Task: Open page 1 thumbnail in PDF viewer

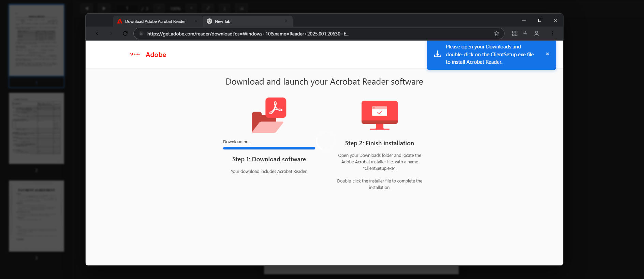Action: pyautogui.click(x=36, y=40)
